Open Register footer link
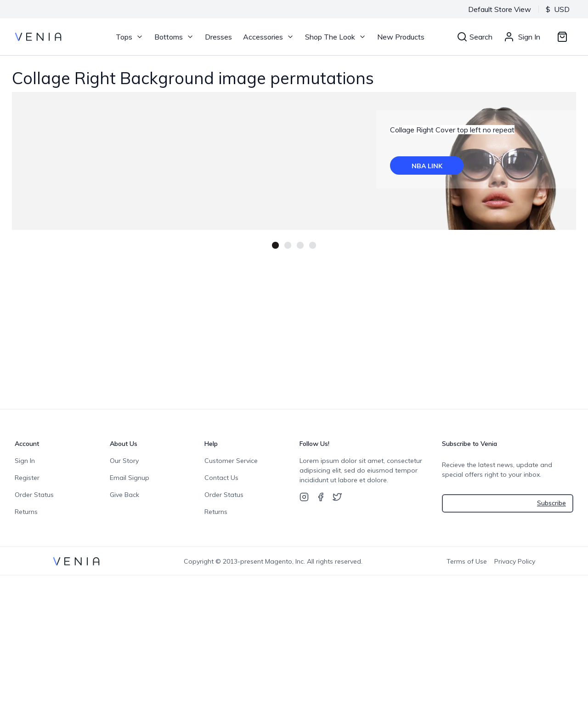This screenshot has height=719, width=588. 27,478
